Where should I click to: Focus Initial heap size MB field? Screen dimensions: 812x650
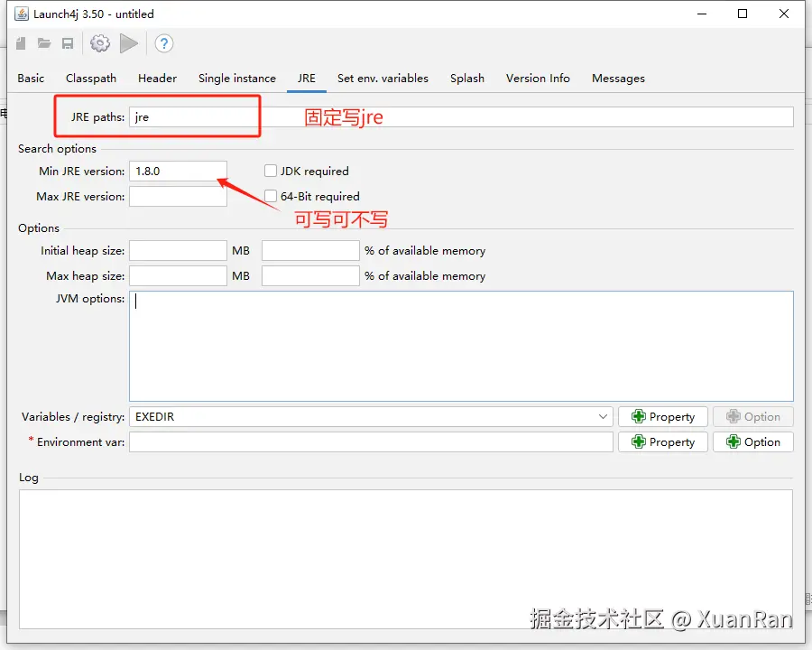click(x=178, y=250)
